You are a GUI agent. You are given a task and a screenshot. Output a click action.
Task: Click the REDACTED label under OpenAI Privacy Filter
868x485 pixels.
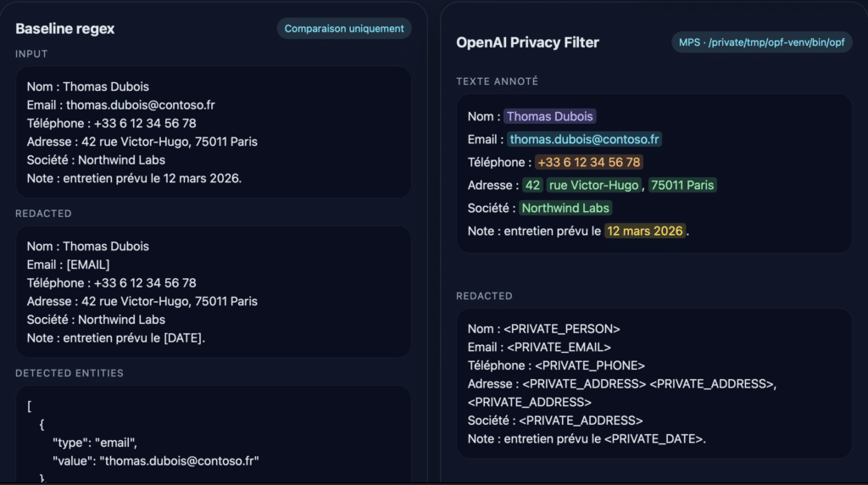(484, 296)
